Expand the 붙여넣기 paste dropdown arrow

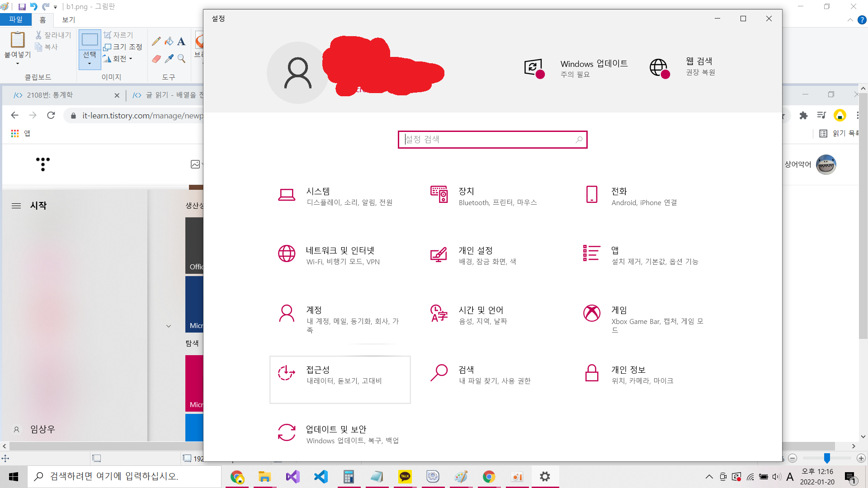(x=18, y=64)
